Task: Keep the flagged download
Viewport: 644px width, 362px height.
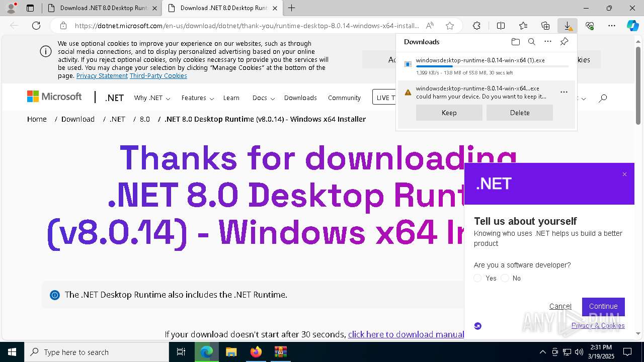Action: tap(449, 113)
